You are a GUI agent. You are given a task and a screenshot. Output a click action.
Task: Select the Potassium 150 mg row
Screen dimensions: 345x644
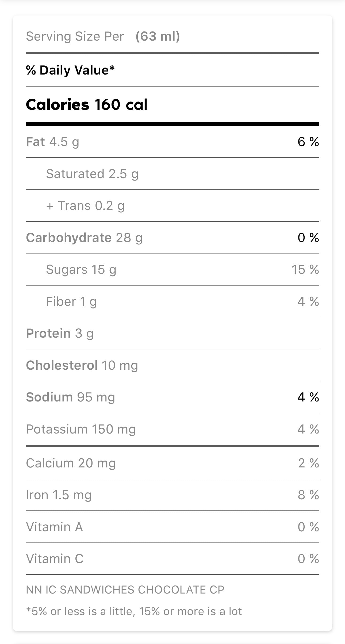tap(81, 429)
